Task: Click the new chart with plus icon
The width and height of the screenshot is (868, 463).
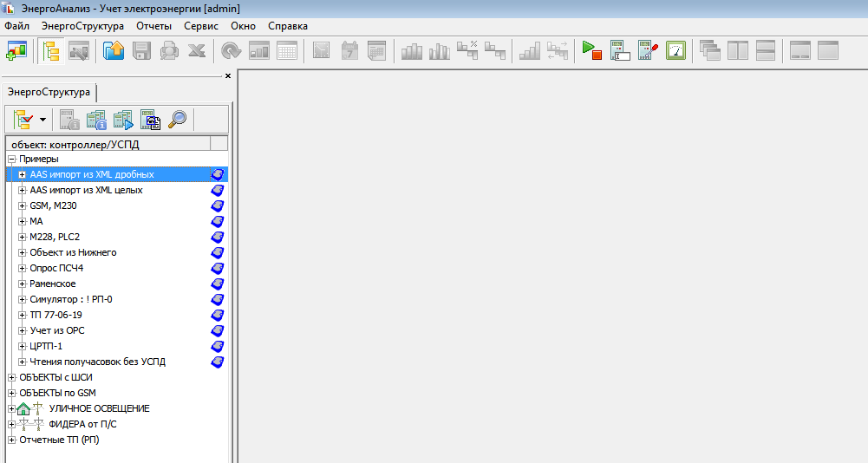Action: click(x=16, y=51)
